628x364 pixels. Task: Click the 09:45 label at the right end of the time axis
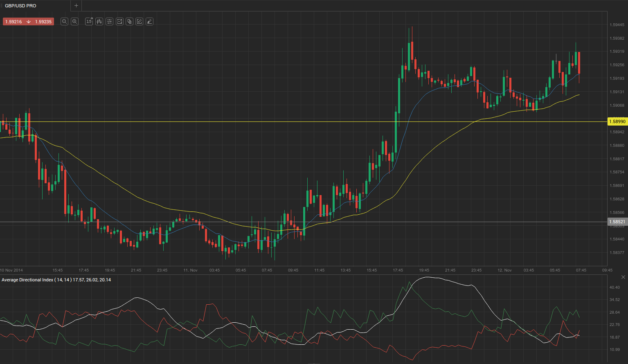607,270
